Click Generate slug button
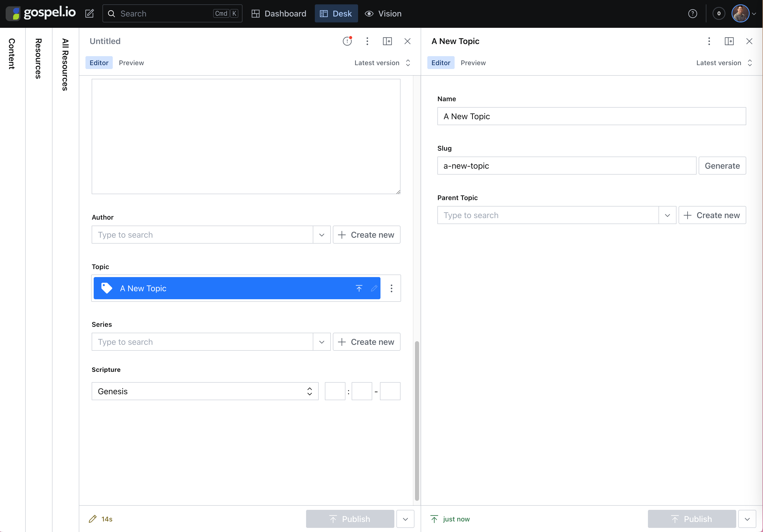Screen dimensions: 763x532 (x=722, y=166)
